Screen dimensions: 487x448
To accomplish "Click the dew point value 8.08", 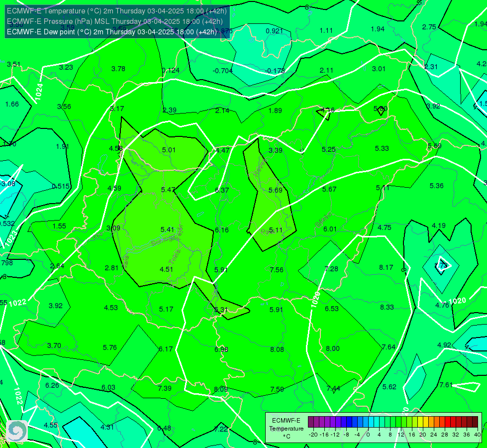I will pos(277,349).
